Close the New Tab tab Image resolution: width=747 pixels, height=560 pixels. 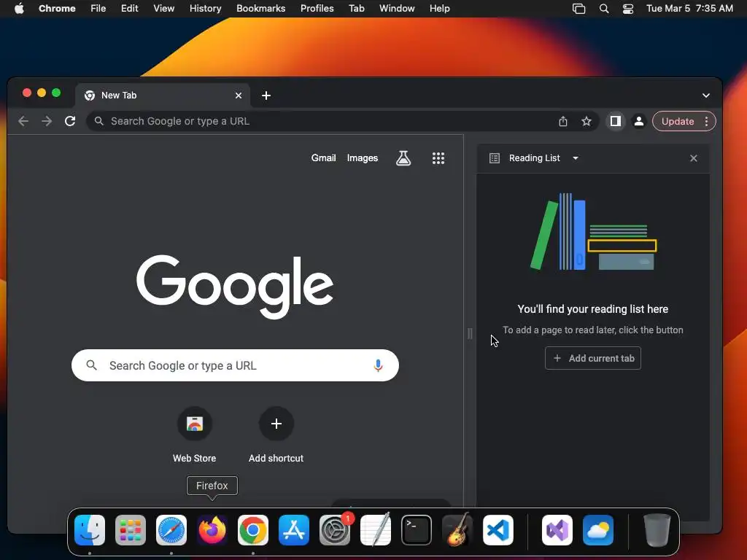[239, 96]
